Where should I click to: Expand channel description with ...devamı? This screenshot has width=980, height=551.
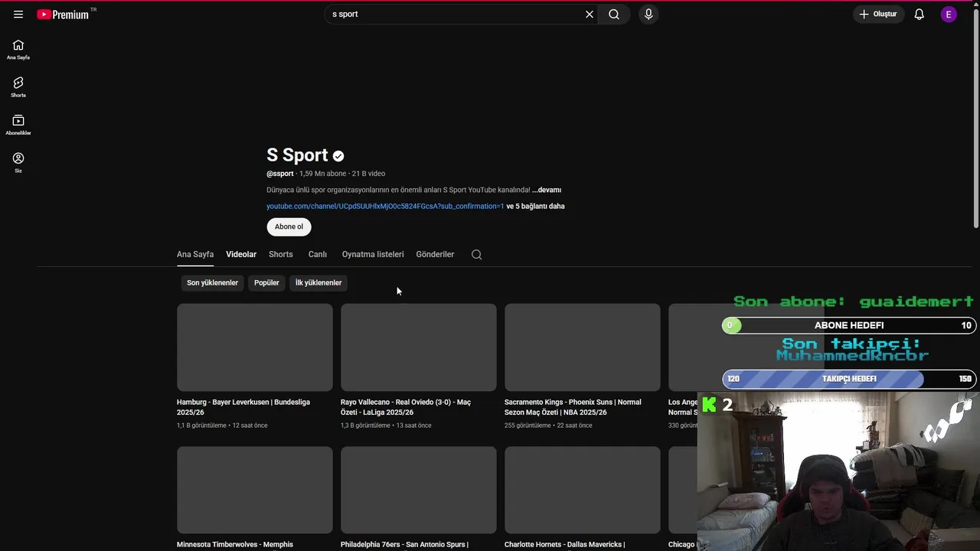[x=547, y=190]
